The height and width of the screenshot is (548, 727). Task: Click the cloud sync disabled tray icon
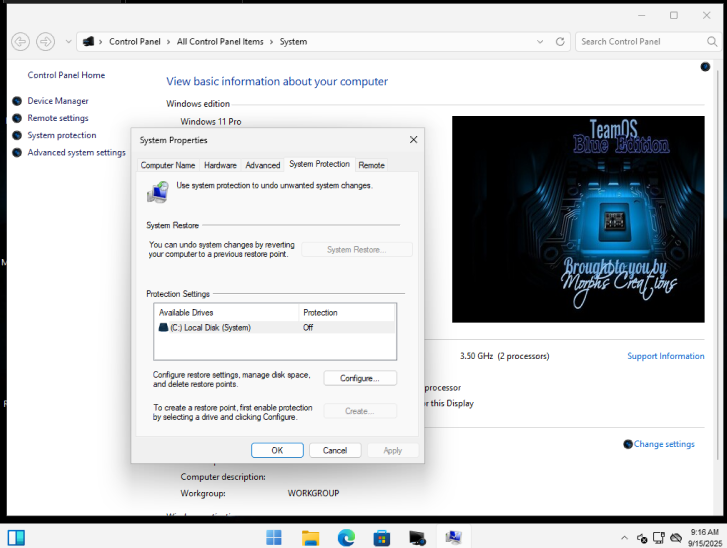click(x=676, y=538)
